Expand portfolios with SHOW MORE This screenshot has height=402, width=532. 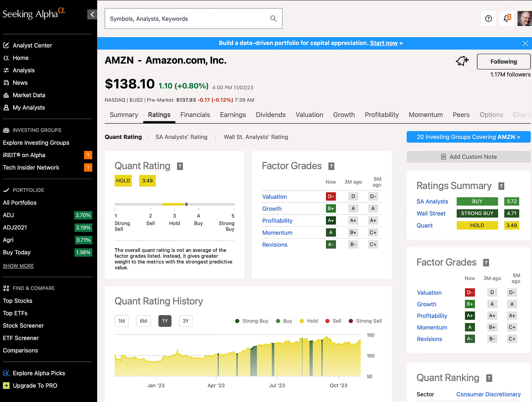tap(18, 266)
